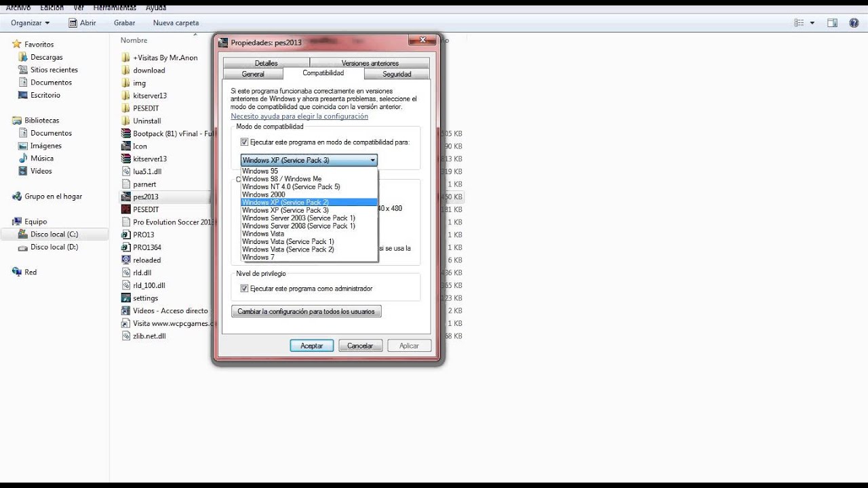Switch to the Detalles tab
This screenshot has height=488, width=868.
pyautogui.click(x=267, y=63)
